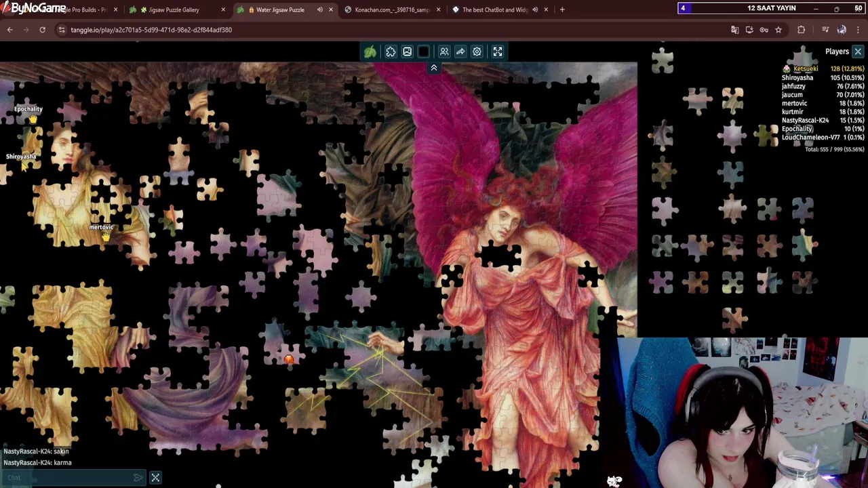The height and width of the screenshot is (488, 868).
Task: Switch to Jigsaw Puzzle Gallery tab
Action: [x=174, y=9]
